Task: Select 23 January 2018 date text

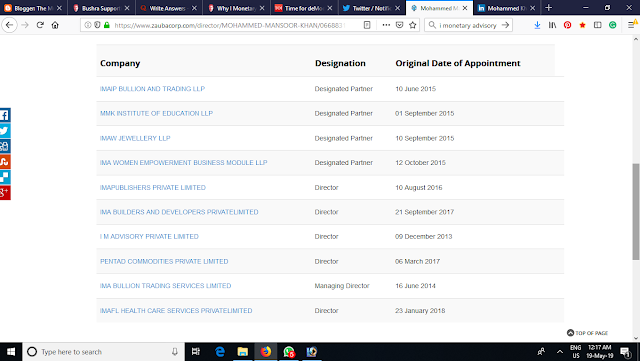Action: [420, 311]
